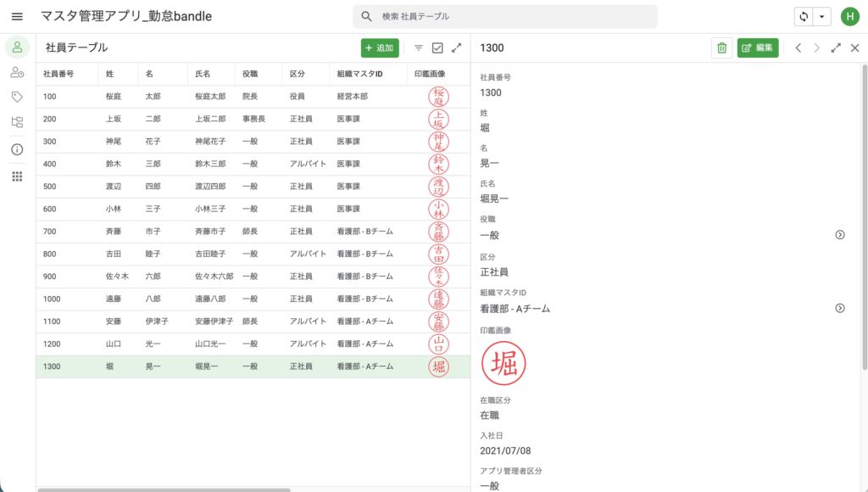Image resolution: width=868 pixels, height=492 pixels.
Task: Click the info icon in sidebar
Action: pos(17,149)
